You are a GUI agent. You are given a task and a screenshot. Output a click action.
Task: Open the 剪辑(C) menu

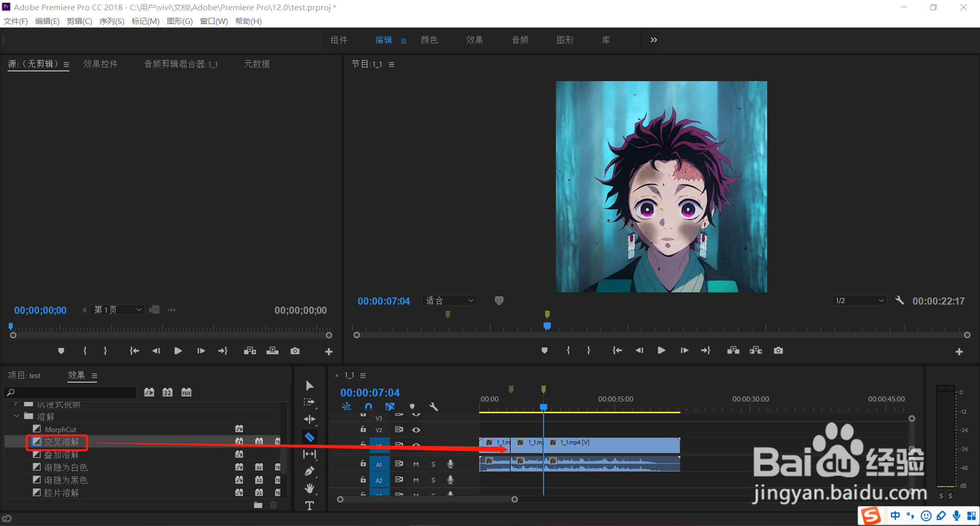79,21
